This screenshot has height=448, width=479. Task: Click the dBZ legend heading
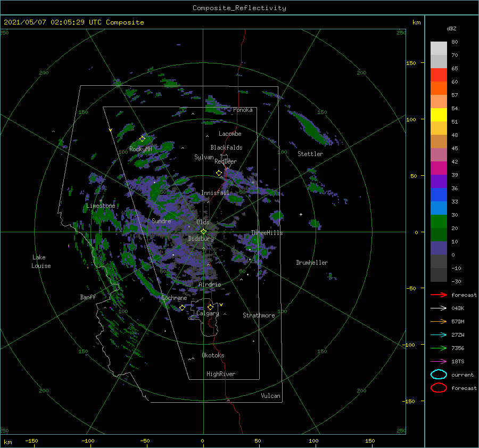tap(451, 28)
